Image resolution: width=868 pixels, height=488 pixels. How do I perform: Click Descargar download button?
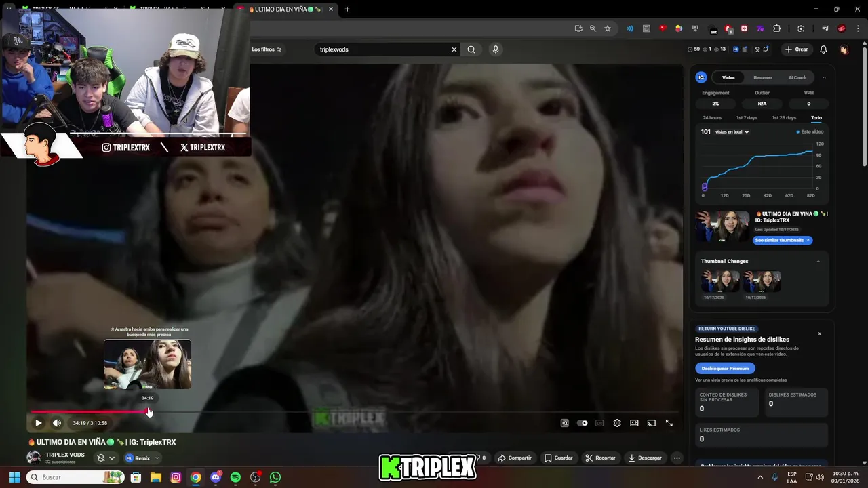[645, 457]
